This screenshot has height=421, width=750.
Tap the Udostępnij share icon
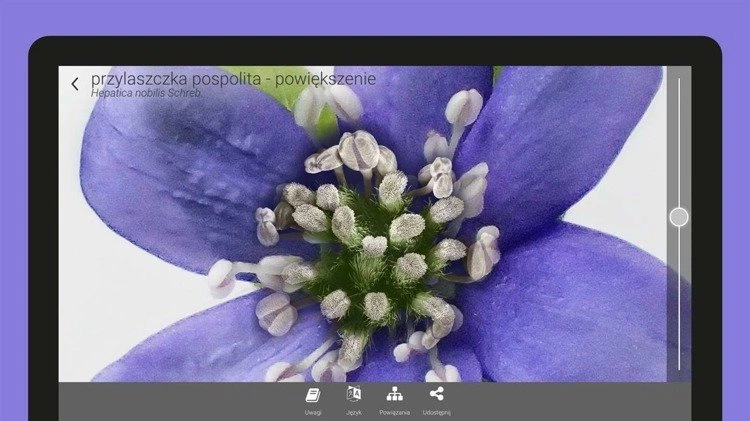[436, 394]
